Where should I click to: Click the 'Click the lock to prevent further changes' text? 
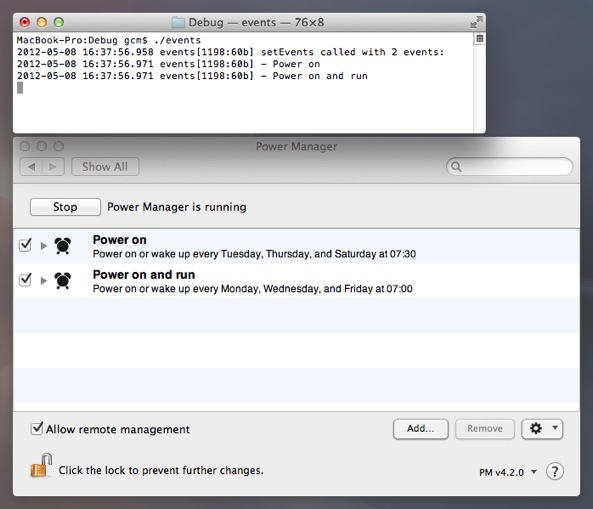point(161,470)
